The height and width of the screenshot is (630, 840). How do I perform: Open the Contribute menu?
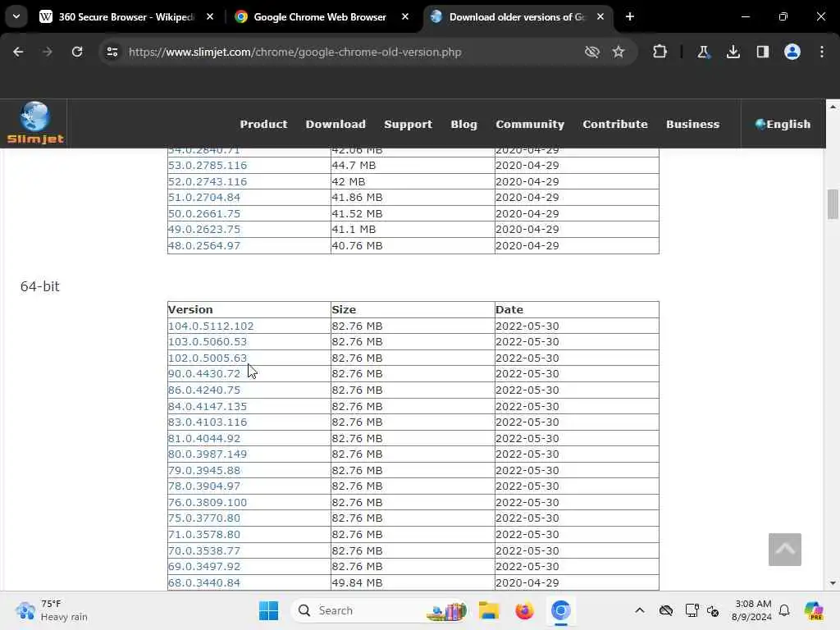pos(615,125)
